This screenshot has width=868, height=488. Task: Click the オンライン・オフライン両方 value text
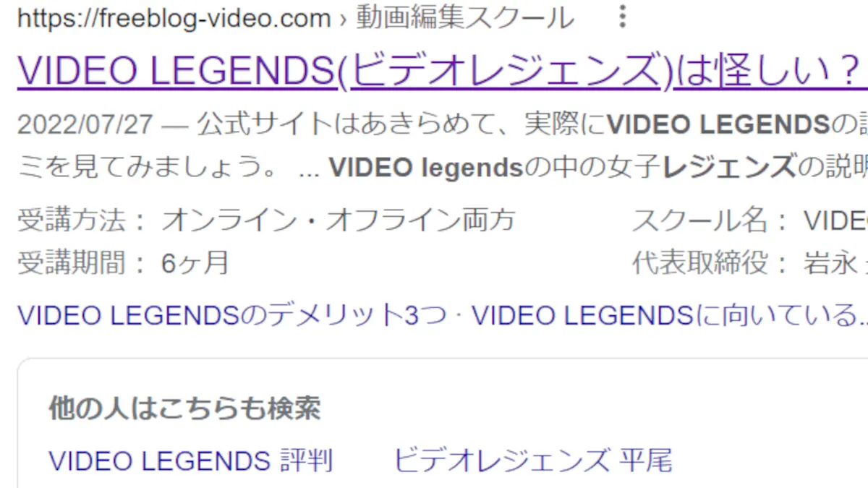(x=338, y=220)
